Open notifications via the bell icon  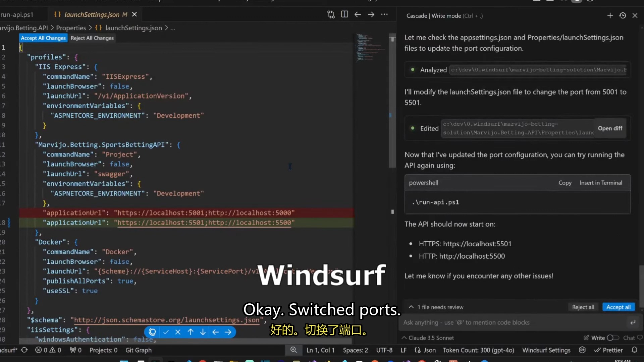pos(635,350)
